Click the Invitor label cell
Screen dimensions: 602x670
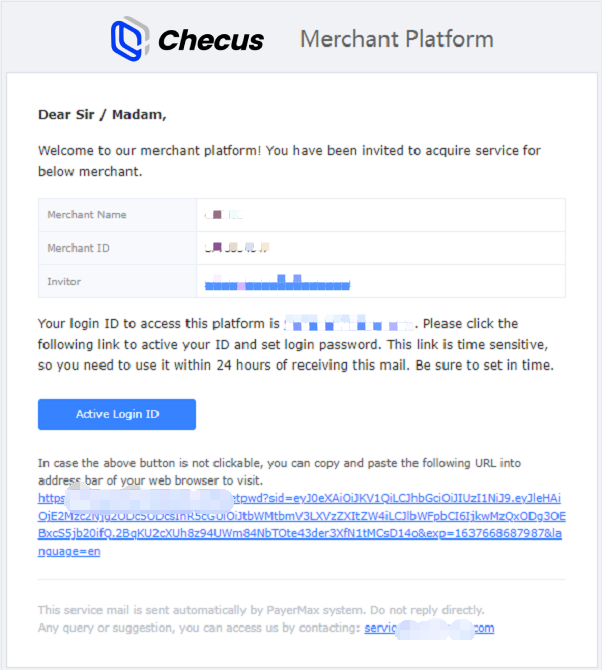point(64,281)
